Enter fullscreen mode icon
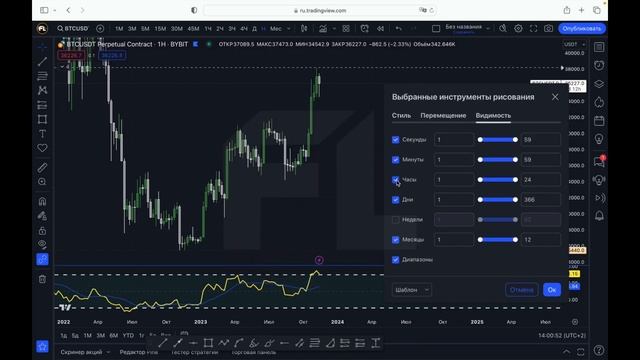The image size is (640, 360). pyautogui.click(x=533, y=29)
